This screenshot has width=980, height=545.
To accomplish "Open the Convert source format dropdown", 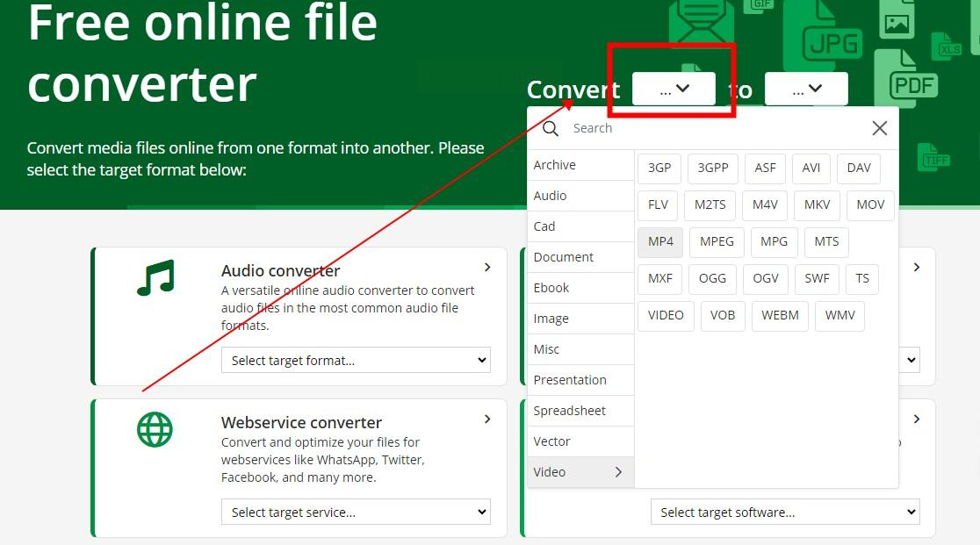I will [x=674, y=89].
